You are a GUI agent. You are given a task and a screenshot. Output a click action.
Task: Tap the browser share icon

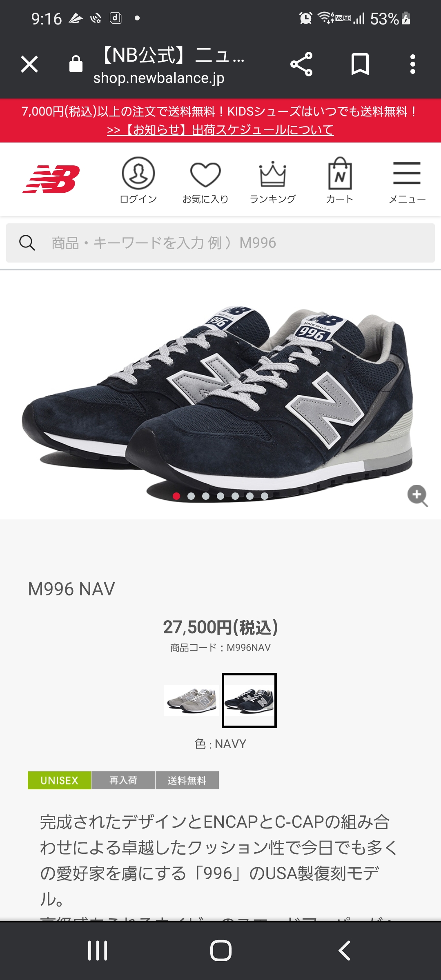301,64
